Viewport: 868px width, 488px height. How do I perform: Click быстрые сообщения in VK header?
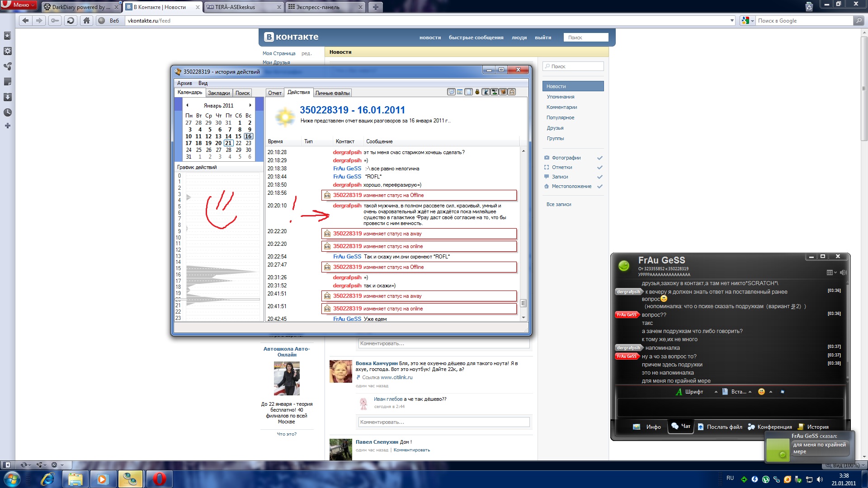(x=476, y=38)
